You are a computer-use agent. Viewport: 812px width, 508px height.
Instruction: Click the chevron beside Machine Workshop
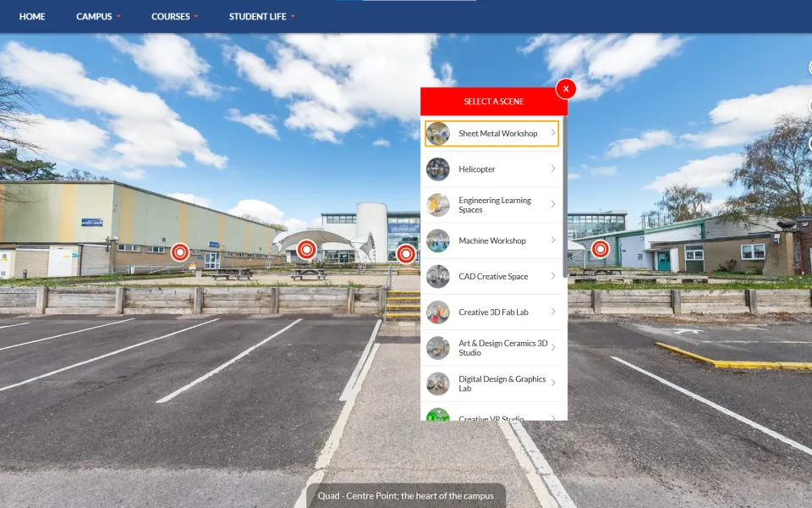[553, 240]
